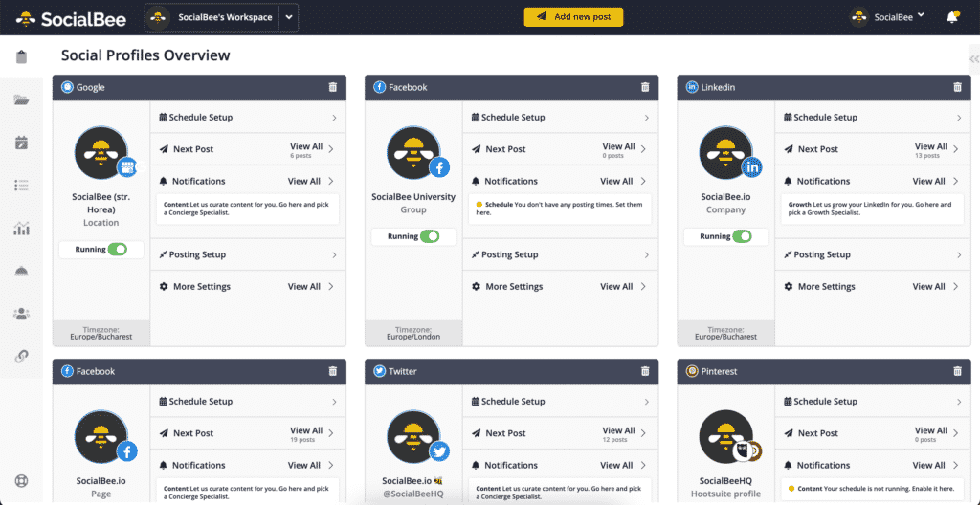Click the Add new post button
Screen dimensions: 980x505
(573, 17)
